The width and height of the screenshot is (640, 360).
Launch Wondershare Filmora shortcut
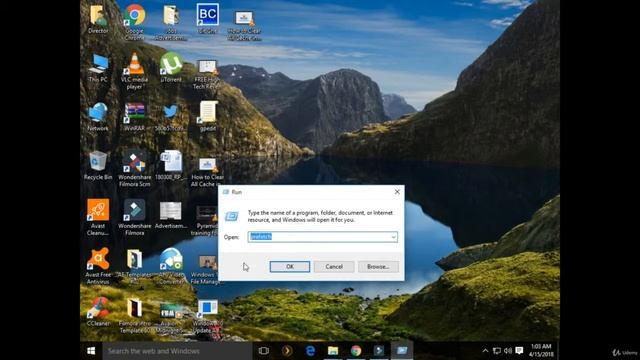coord(134,217)
